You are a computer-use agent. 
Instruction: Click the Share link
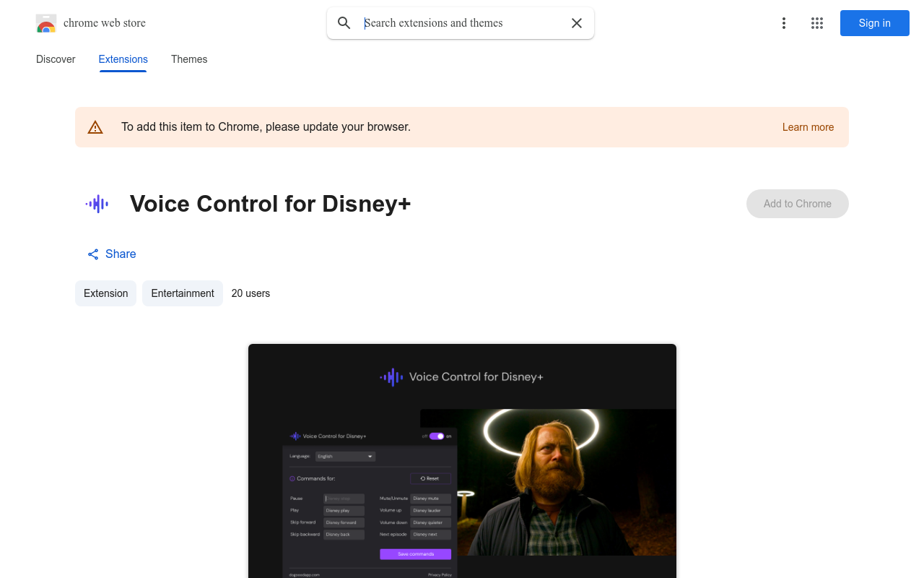112,254
